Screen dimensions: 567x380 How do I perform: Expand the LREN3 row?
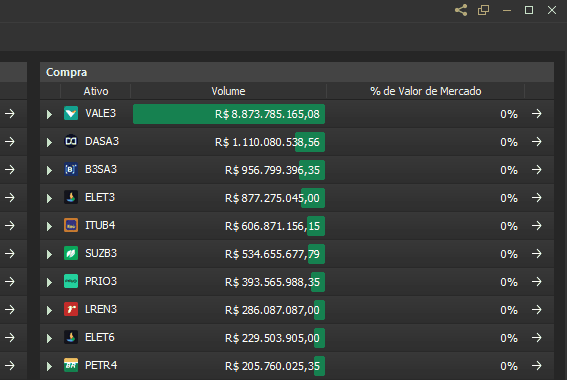pos(49,311)
